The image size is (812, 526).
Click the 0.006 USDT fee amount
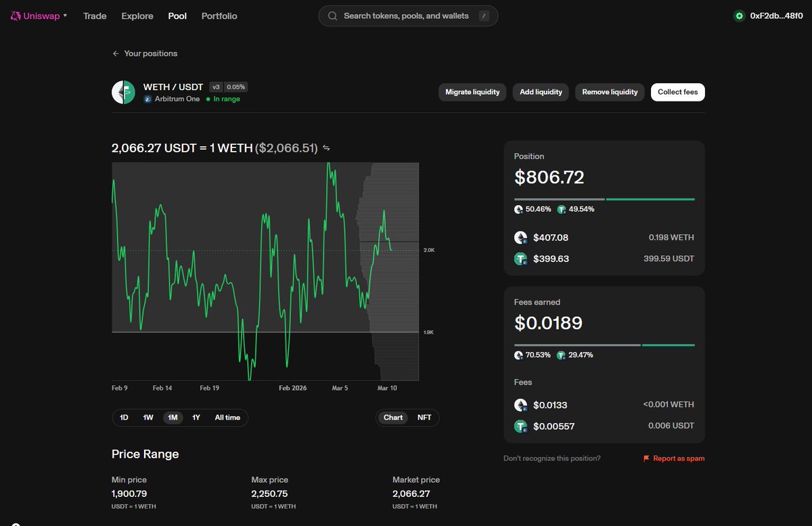pos(671,426)
